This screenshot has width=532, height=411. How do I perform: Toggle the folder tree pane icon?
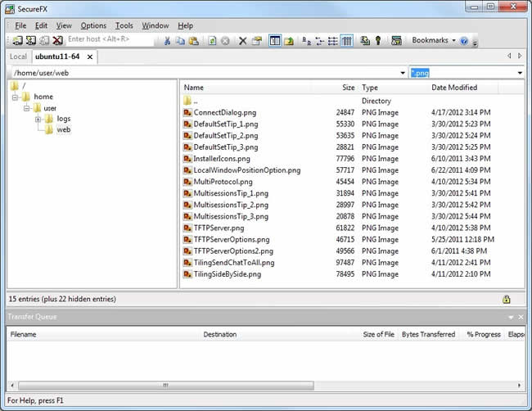(x=275, y=41)
